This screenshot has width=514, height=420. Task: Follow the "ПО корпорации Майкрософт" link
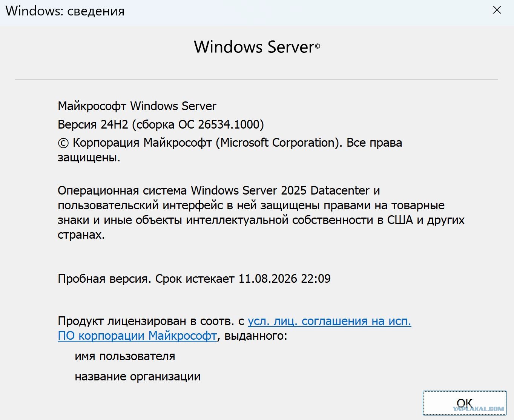pyautogui.click(x=137, y=336)
